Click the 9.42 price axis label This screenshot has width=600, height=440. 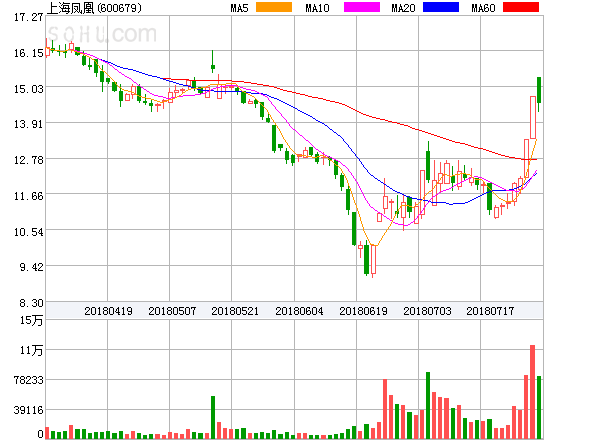pos(31,267)
